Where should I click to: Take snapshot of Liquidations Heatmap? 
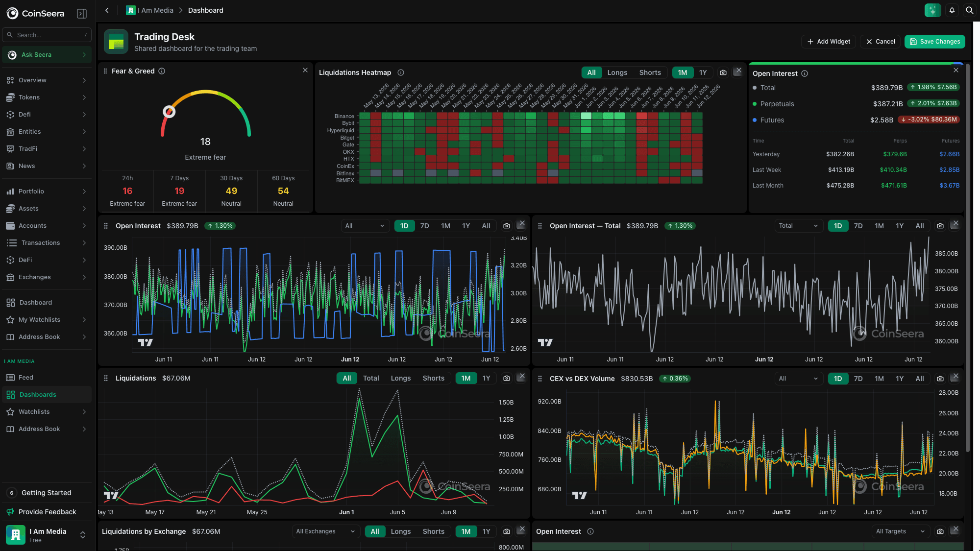[x=723, y=72]
